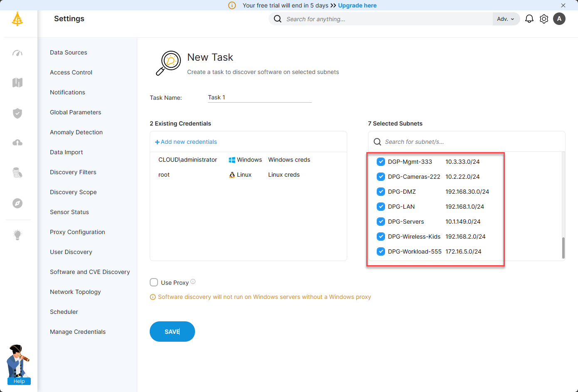Open Discovery Scope settings
578x392 pixels.
73,192
